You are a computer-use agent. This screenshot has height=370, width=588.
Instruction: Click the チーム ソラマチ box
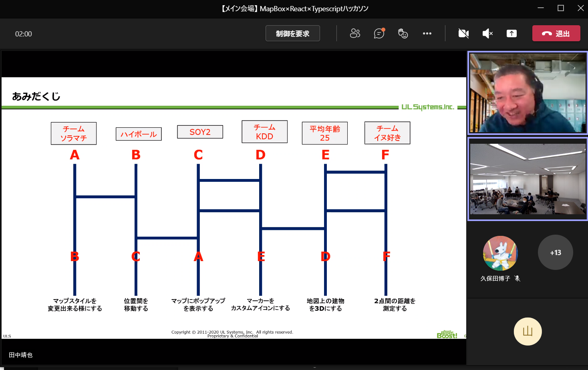coord(74,133)
